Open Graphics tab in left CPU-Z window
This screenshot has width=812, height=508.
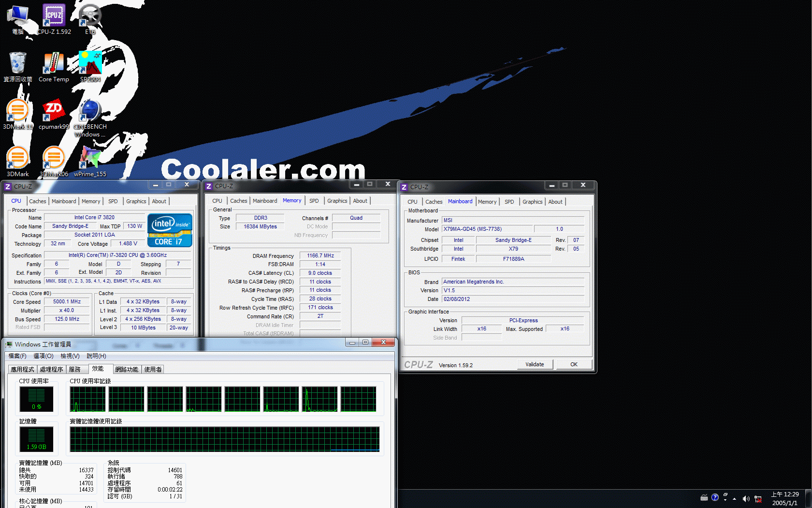[x=136, y=201]
